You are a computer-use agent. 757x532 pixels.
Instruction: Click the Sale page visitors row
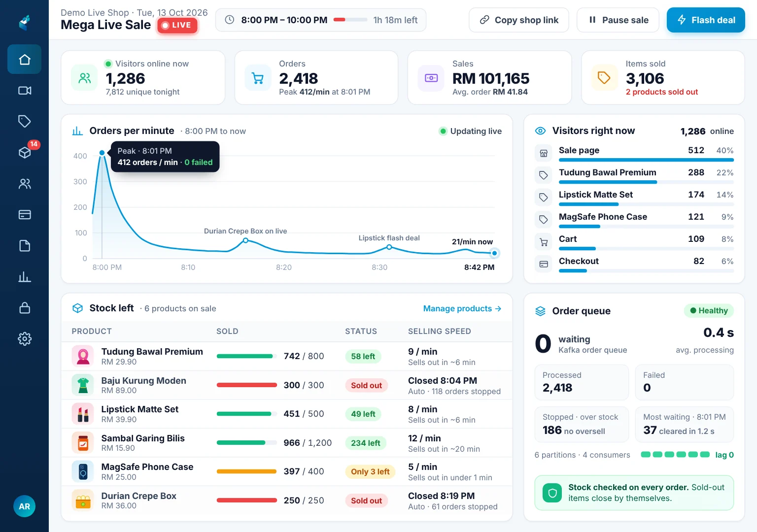coord(634,153)
